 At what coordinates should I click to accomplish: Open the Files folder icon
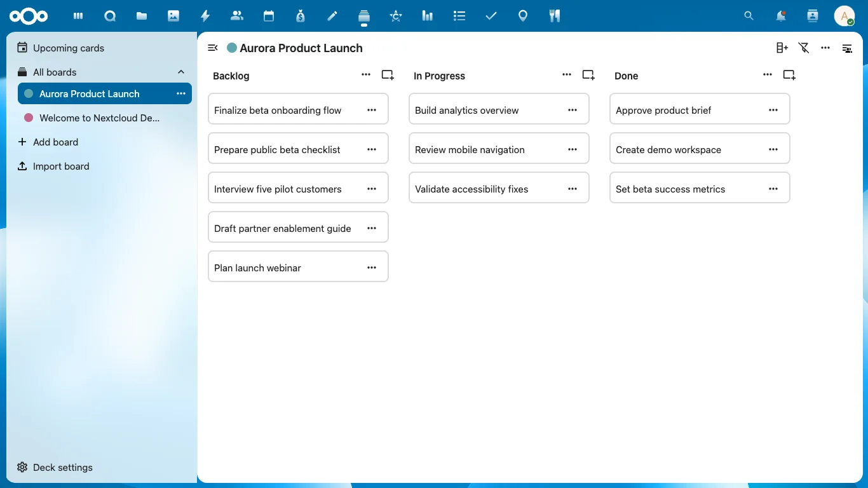tap(142, 16)
